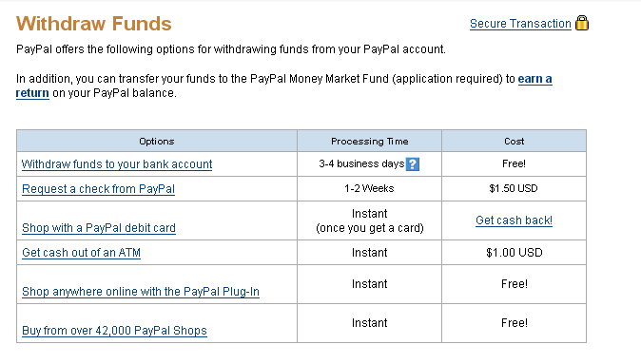Visit Buy from over 42,000 PayPal Shops
The height and width of the screenshot is (364, 641).
[x=114, y=330]
